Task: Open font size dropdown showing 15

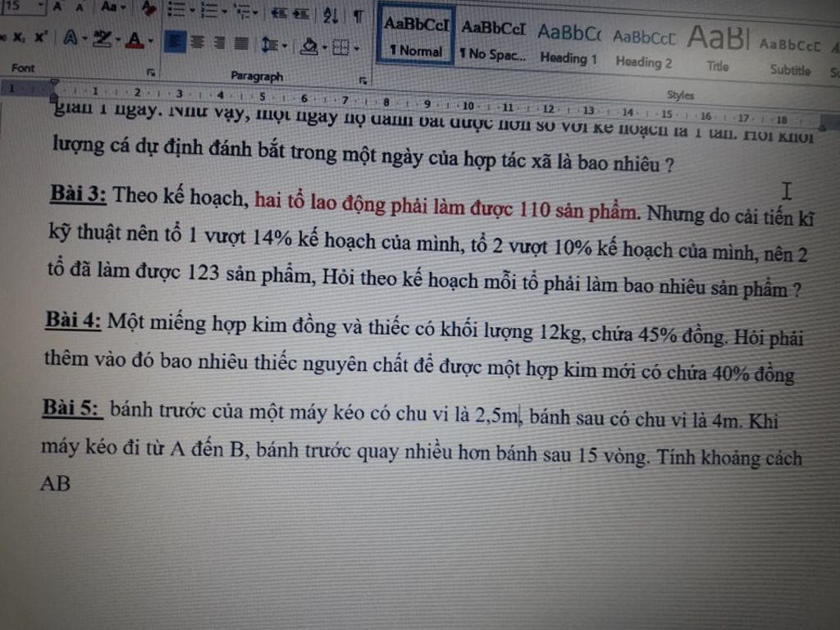Action: coord(41,6)
